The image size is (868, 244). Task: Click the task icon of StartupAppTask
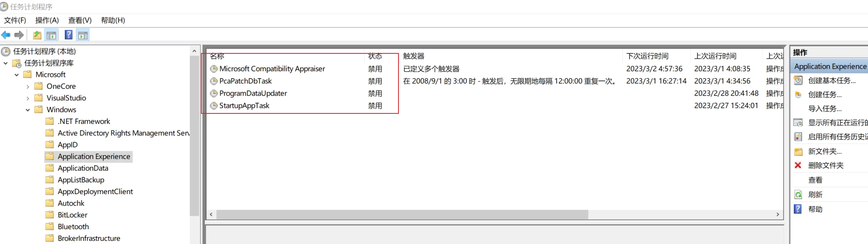(214, 106)
